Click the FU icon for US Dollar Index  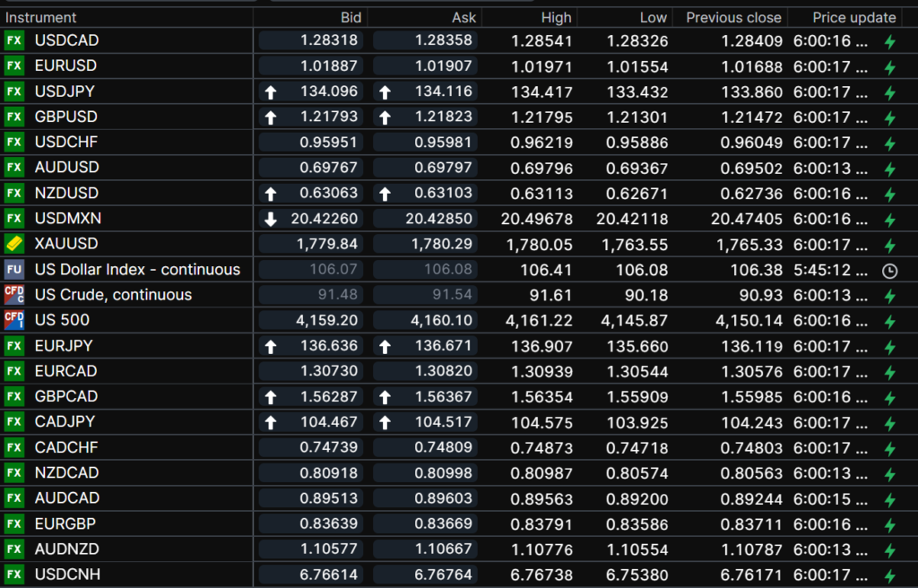pos(13,270)
